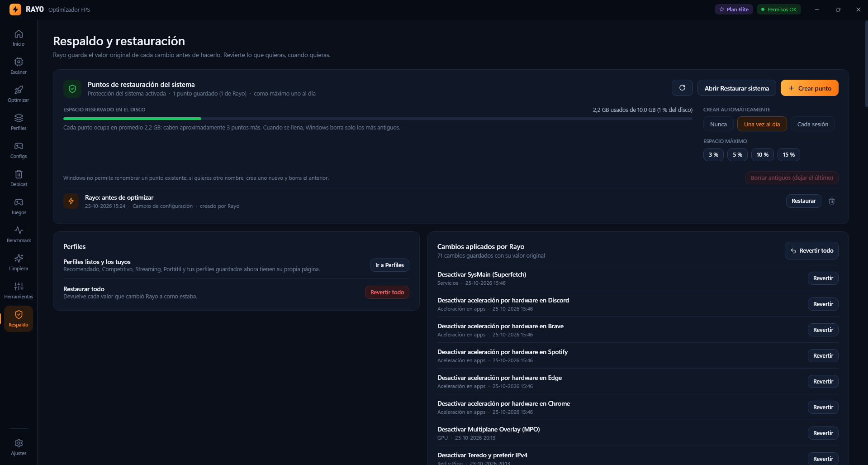Open Ajustes gear icon in sidebar
Viewport: 868px width, 465px height.
(x=19, y=443)
